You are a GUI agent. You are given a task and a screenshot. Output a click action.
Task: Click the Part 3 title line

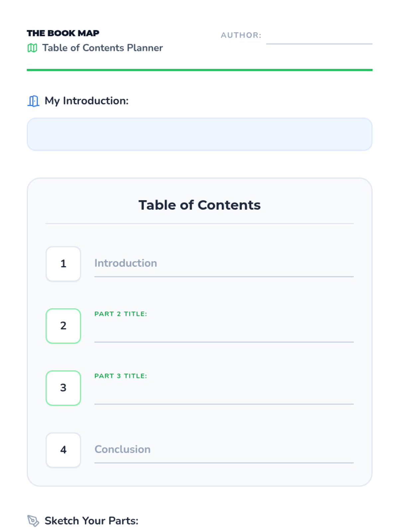223,395
